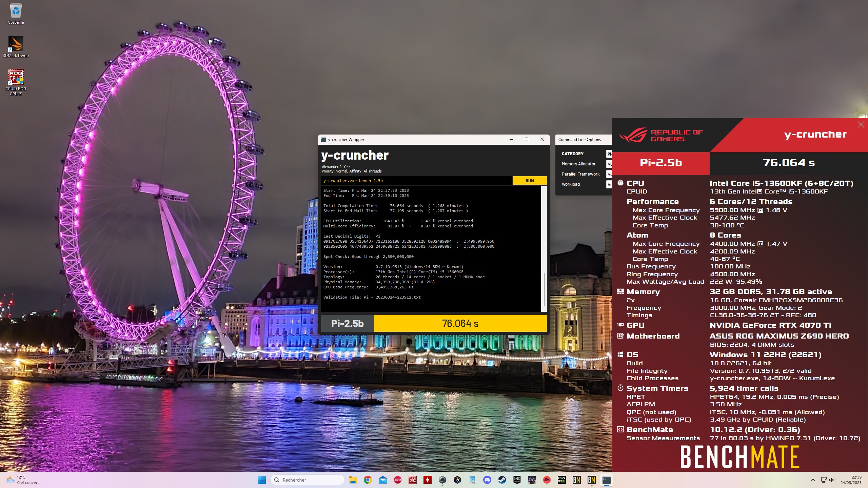The image size is (868, 488).
Task: Click the Command Line Options title bar
Action: point(584,139)
